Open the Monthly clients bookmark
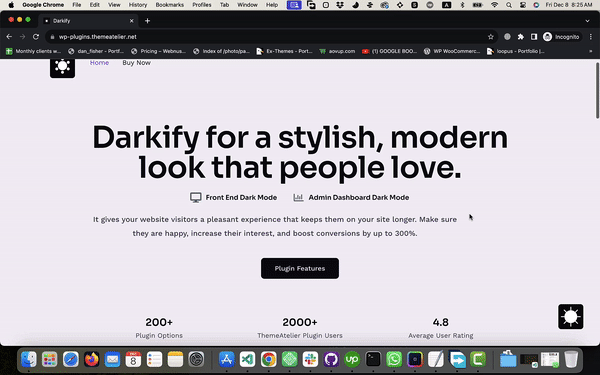This screenshot has height=375, width=600. pos(34,51)
